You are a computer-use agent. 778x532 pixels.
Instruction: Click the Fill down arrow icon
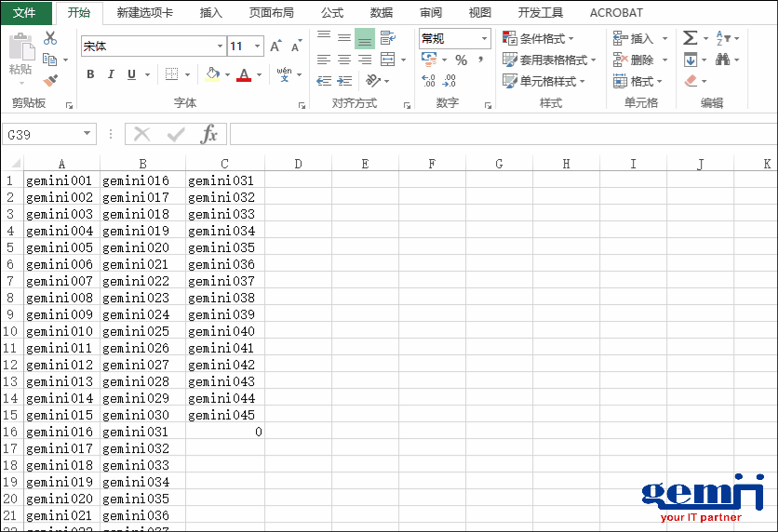pos(691,60)
